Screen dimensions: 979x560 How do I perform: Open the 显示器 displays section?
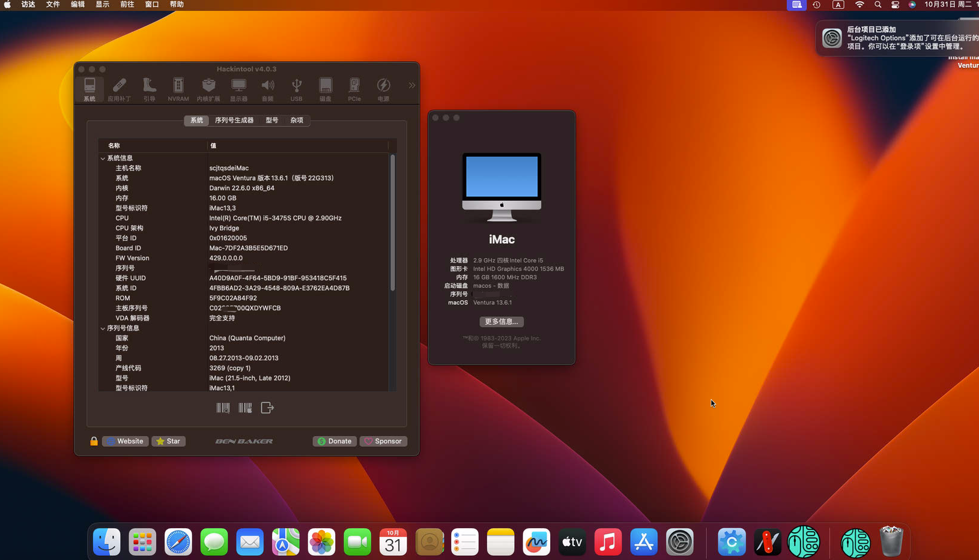coord(238,89)
